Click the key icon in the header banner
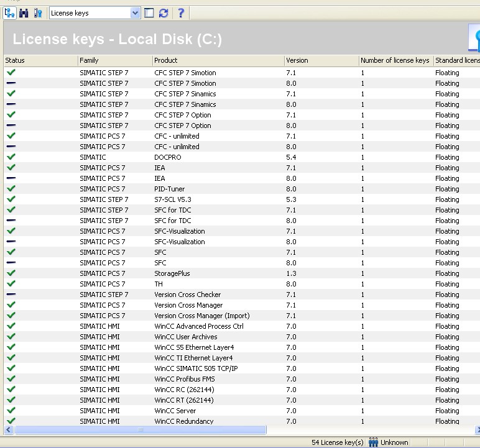This screenshot has height=448, width=480. [x=474, y=39]
